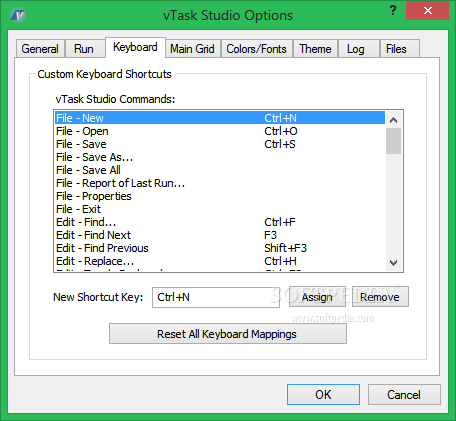The height and width of the screenshot is (421, 456).
Task: Pick the File - Save All command
Action: [220, 170]
